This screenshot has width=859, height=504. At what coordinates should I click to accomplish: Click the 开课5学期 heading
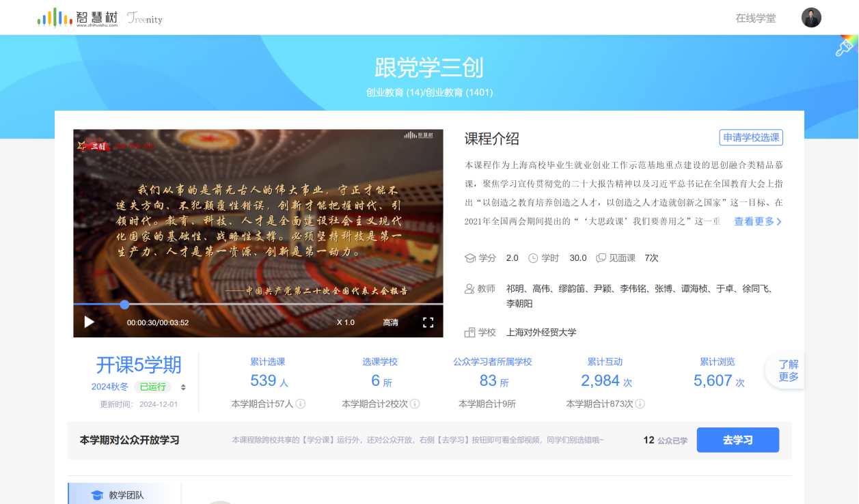139,365
